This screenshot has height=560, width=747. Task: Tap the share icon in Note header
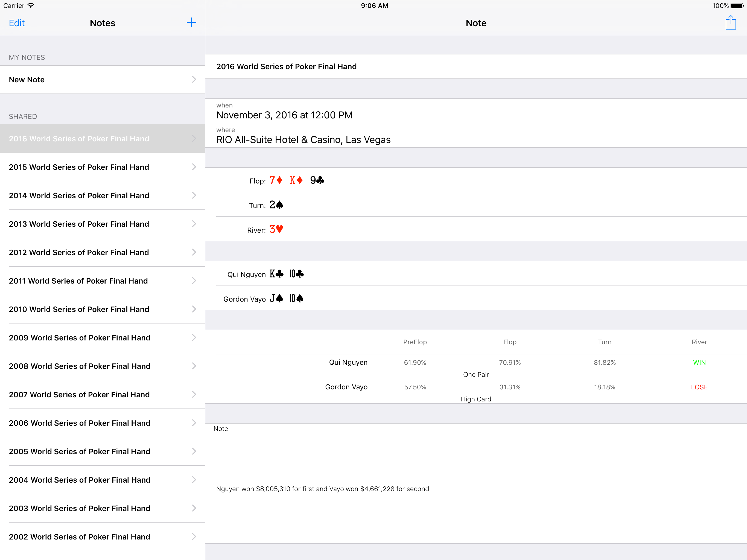click(x=730, y=23)
